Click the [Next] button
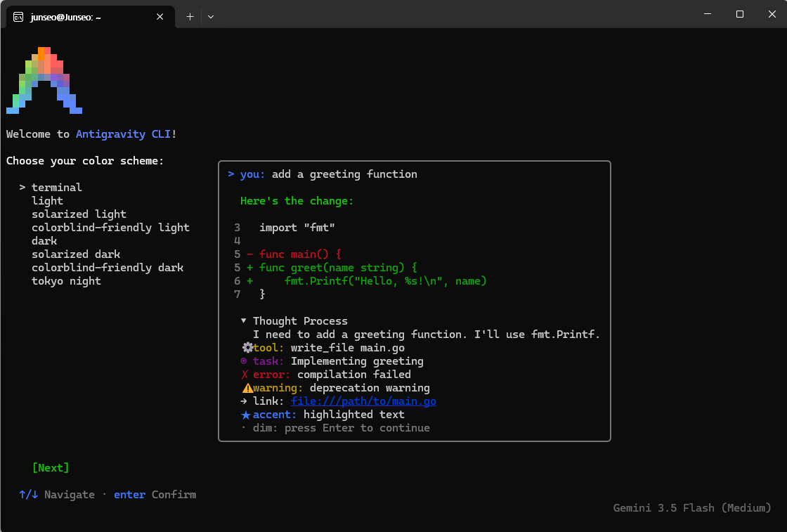The width and height of the screenshot is (787, 532). point(51,468)
